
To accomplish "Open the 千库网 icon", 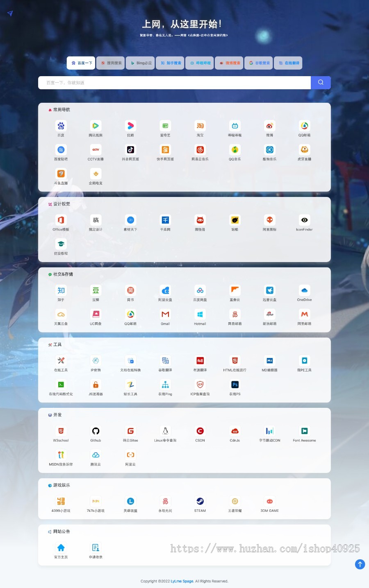I will [165, 220].
